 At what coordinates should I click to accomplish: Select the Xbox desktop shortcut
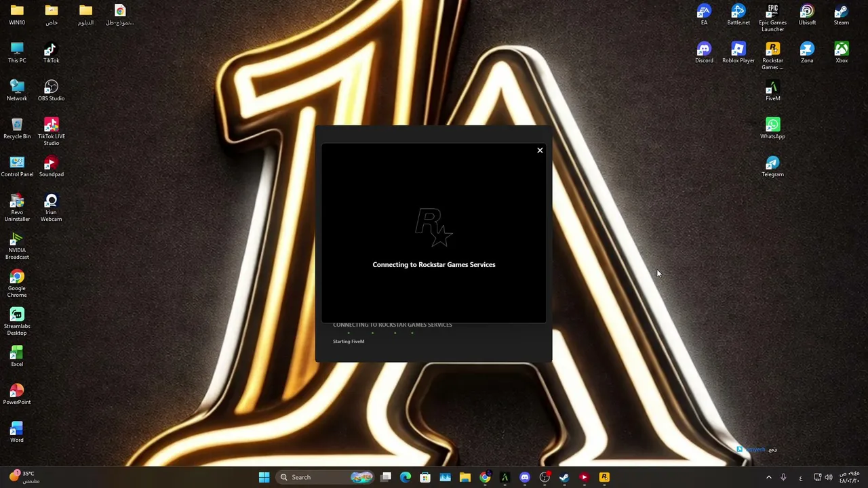(842, 53)
